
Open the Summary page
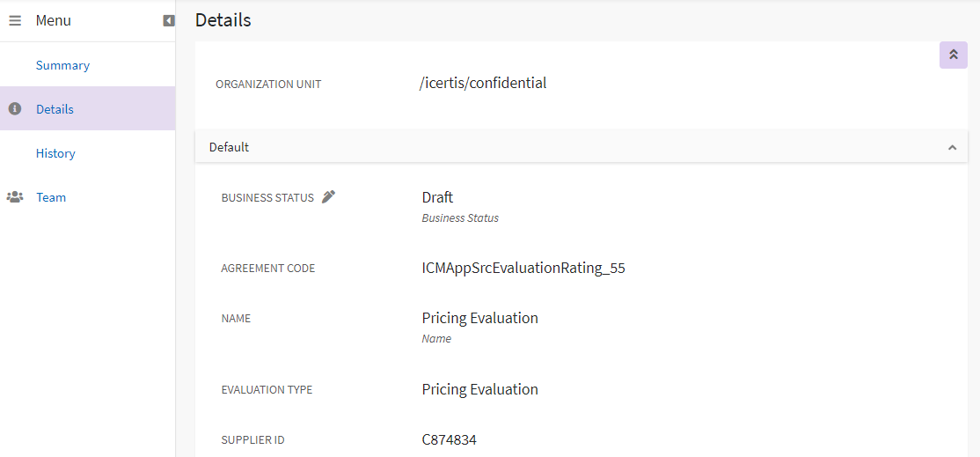click(x=62, y=65)
